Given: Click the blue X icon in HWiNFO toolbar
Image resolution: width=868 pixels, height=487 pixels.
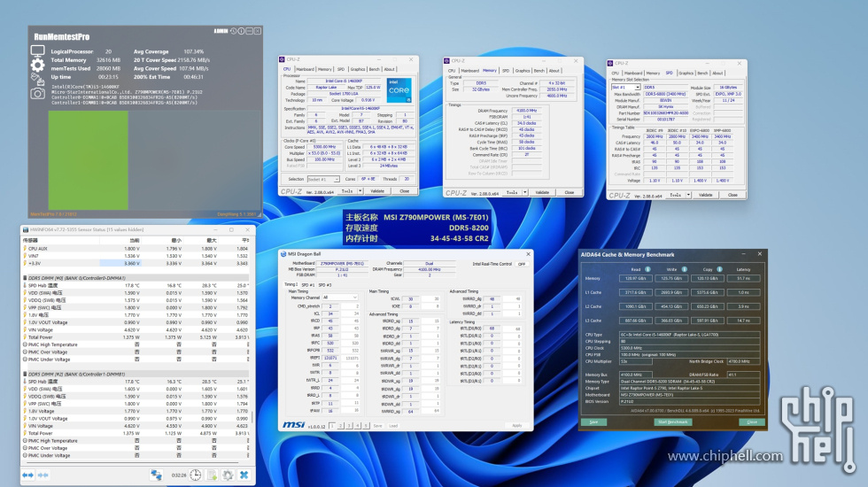Looking at the screenshot, I should (x=244, y=475).
